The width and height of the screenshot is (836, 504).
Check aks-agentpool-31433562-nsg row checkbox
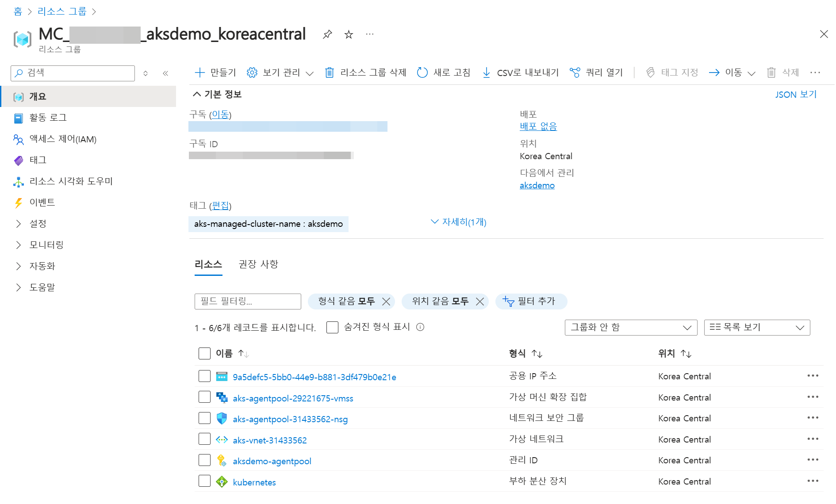(204, 418)
